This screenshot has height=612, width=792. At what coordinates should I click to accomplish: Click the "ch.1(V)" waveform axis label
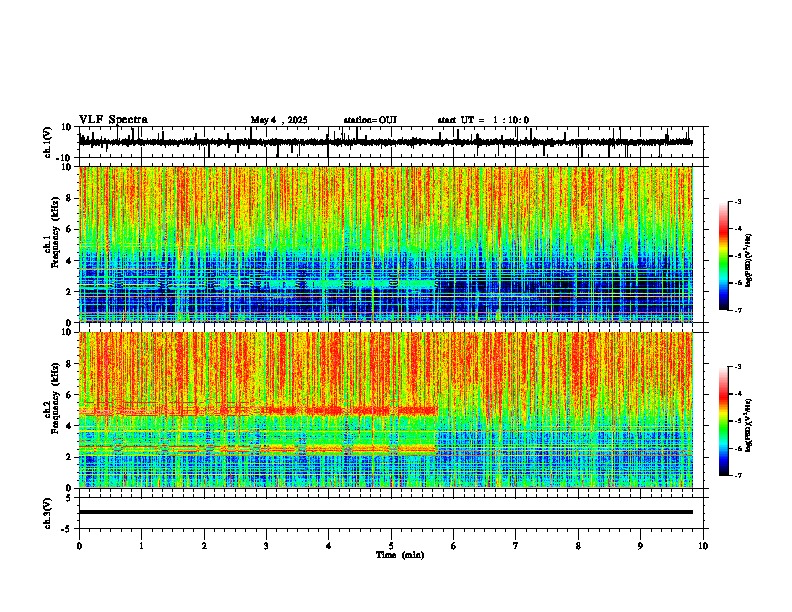click(47, 142)
